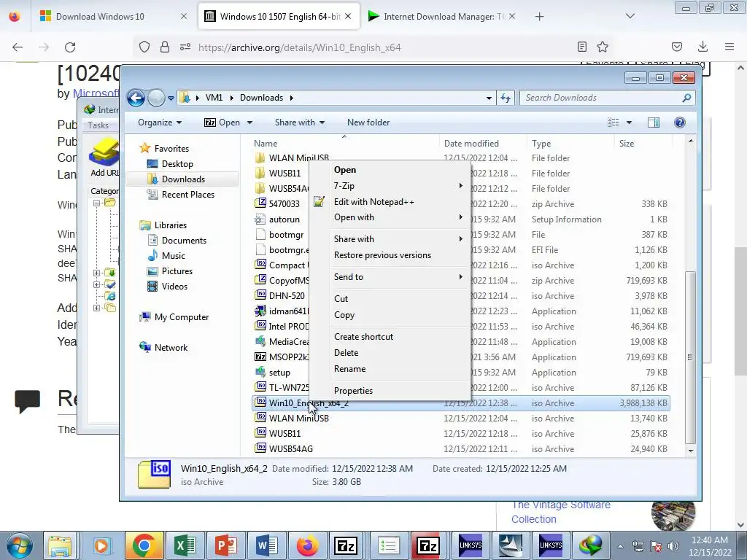Expand the 7-Zip submenu arrow
The image size is (747, 560).
[x=460, y=186]
